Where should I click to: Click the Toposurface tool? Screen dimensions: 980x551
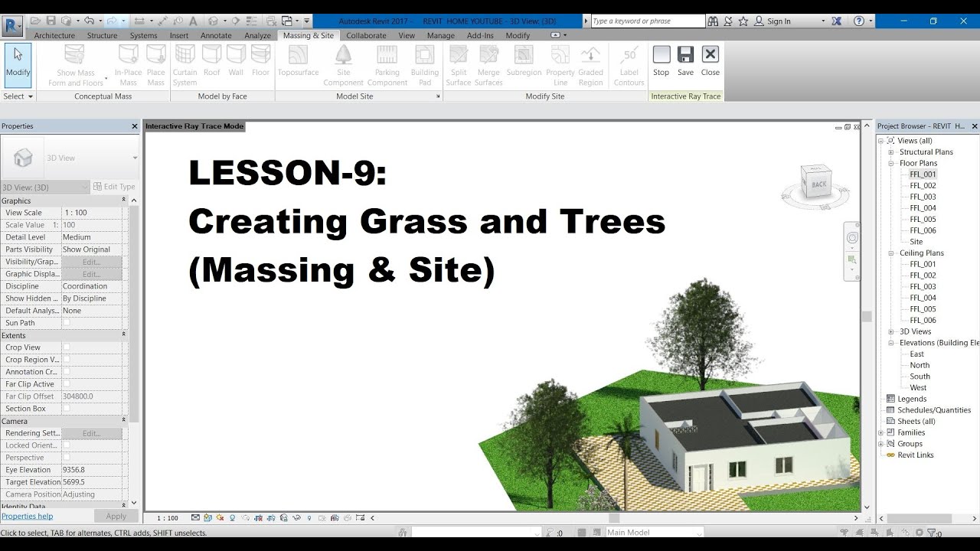click(298, 61)
